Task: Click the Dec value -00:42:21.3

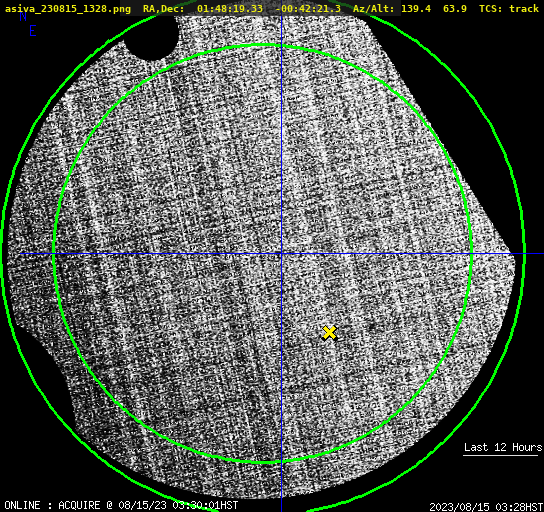Action: pos(308,8)
